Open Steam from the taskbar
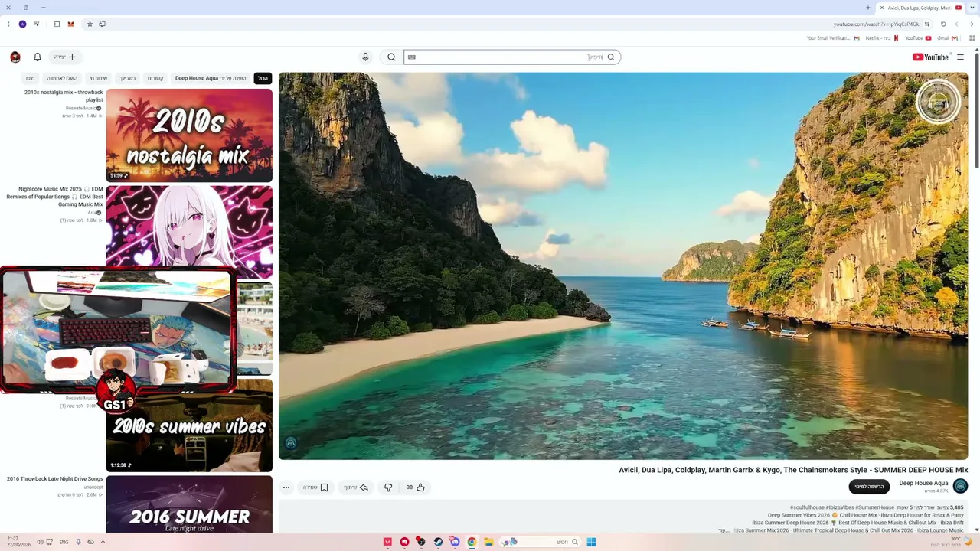 [x=438, y=542]
